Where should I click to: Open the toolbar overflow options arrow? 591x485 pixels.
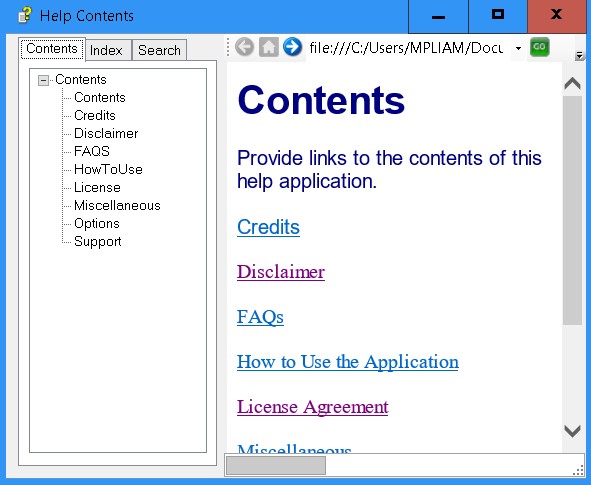(x=579, y=56)
